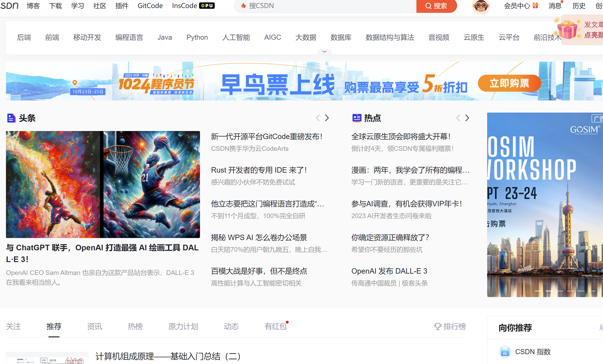Screen dimensions: 603x364
Task: Open the Rust 开发者的专用 IDE article
Action: 259,170
